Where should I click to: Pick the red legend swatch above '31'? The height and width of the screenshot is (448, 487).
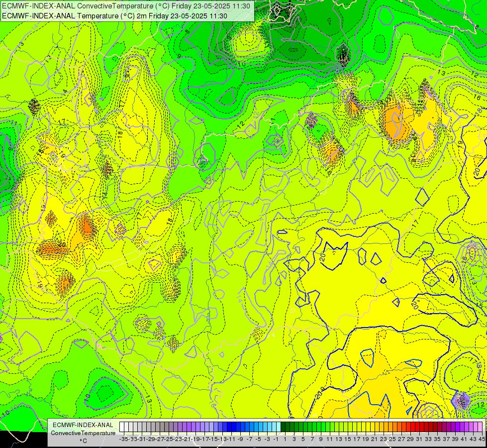coord(417,427)
